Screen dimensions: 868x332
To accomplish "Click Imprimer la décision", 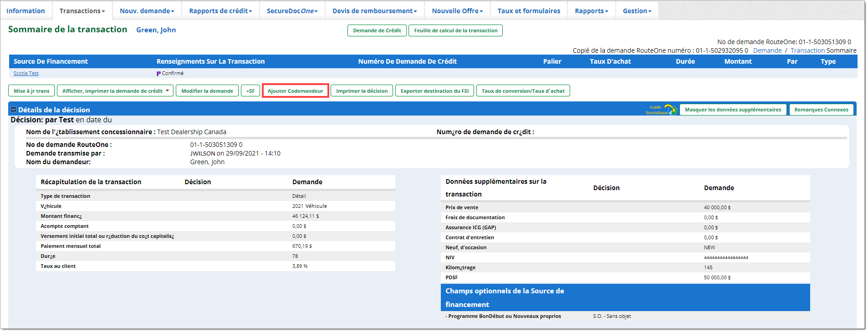I will pyautogui.click(x=362, y=91).
